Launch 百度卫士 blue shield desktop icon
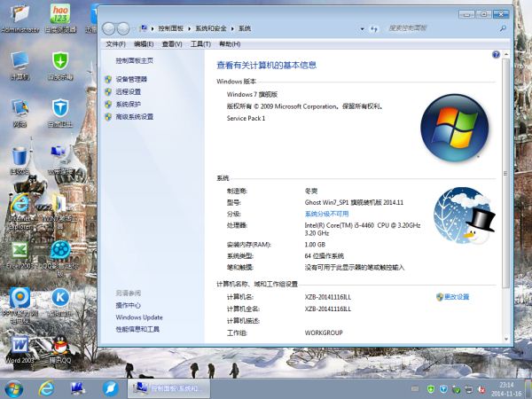 coord(60,113)
